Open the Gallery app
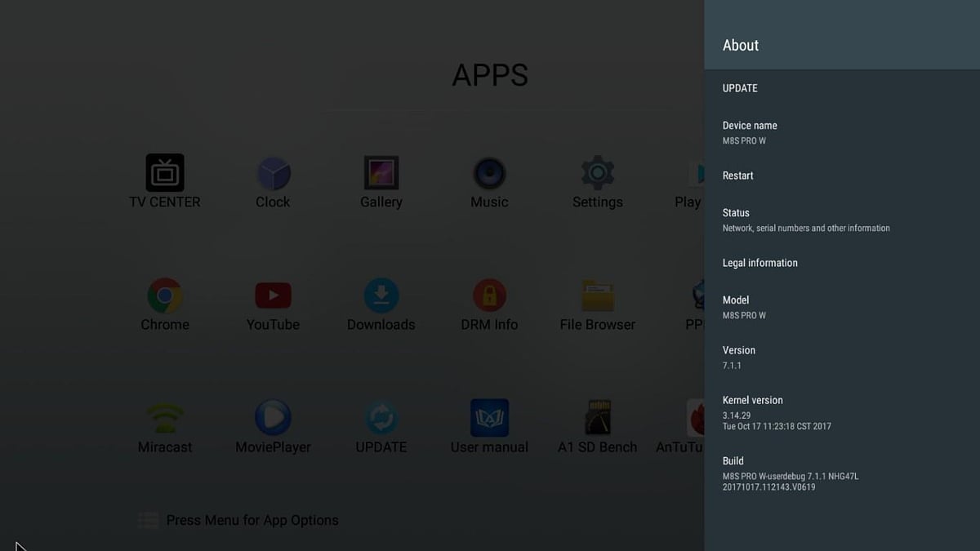 381,172
